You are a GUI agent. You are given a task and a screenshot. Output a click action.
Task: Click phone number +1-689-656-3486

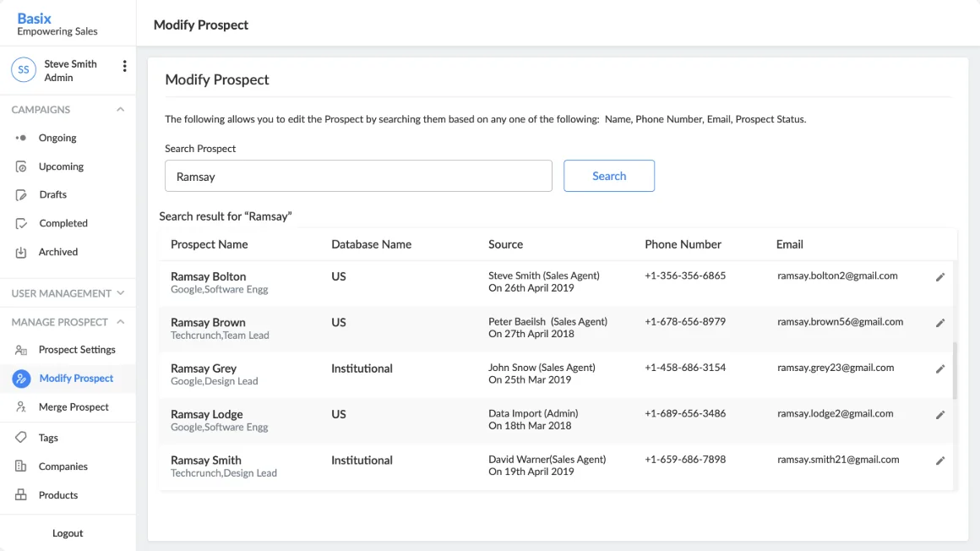685,413
